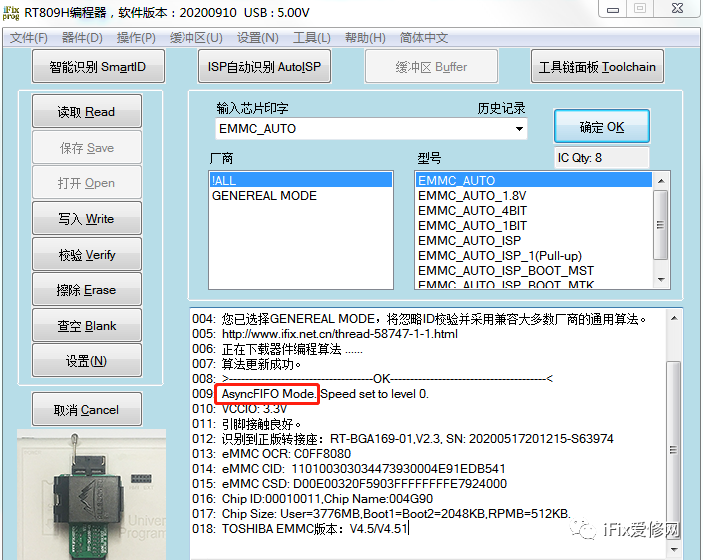The width and height of the screenshot is (703, 560).
Task: Click the 校验 Verify button
Action: coord(87,254)
